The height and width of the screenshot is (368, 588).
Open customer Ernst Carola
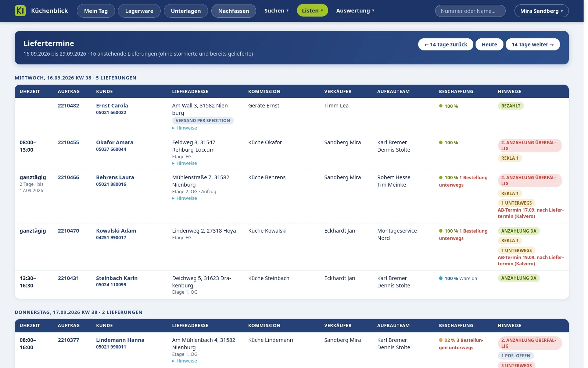click(112, 106)
